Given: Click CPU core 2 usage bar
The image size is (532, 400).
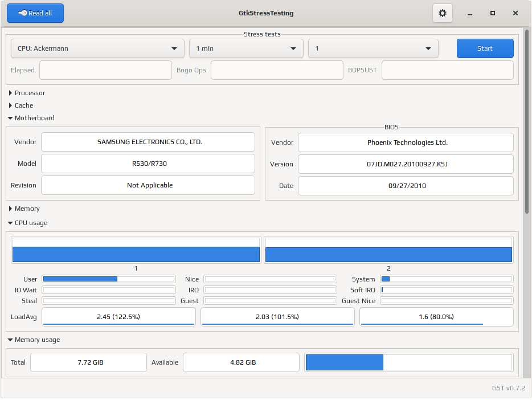Looking at the screenshot, I should click(388, 250).
